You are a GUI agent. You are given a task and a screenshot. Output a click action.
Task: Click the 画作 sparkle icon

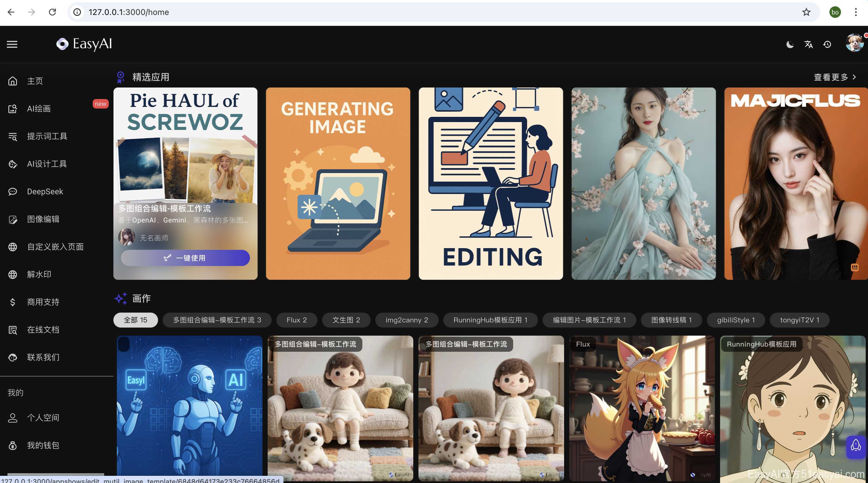coord(121,298)
